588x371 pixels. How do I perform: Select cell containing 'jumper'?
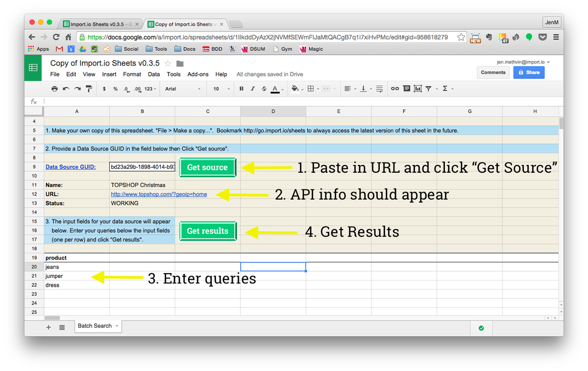77,276
